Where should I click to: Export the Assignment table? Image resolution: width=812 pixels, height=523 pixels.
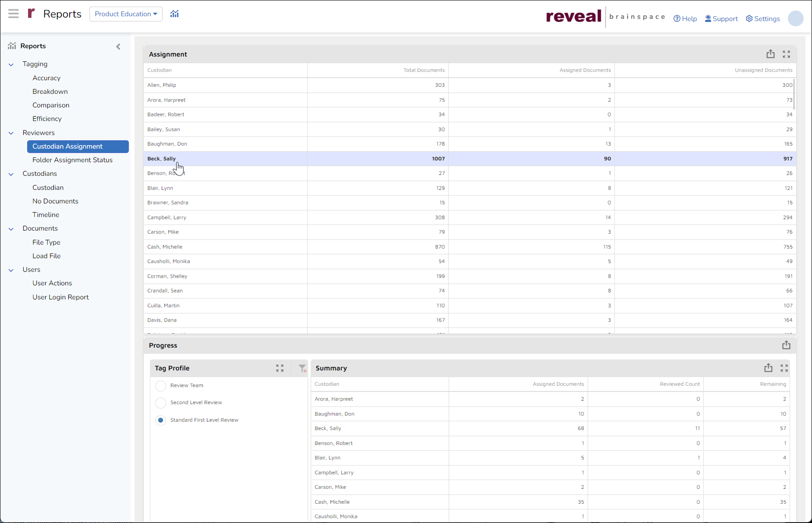tap(770, 54)
